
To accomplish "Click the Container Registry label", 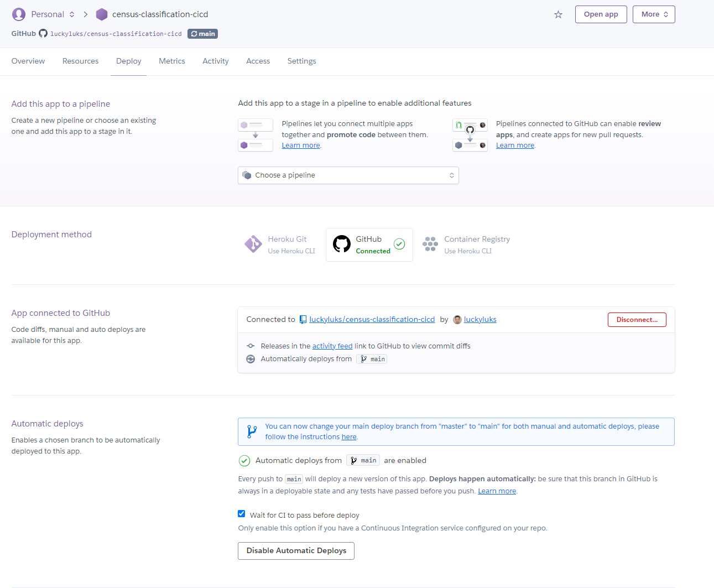I will pos(477,240).
